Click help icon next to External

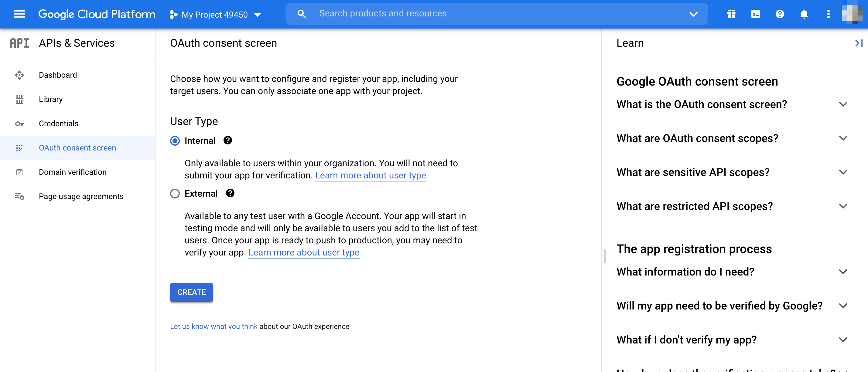tap(230, 193)
